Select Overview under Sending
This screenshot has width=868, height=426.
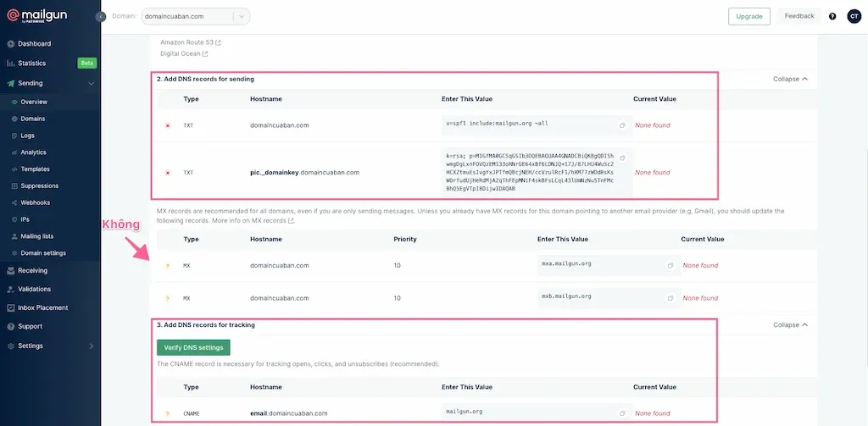(34, 102)
